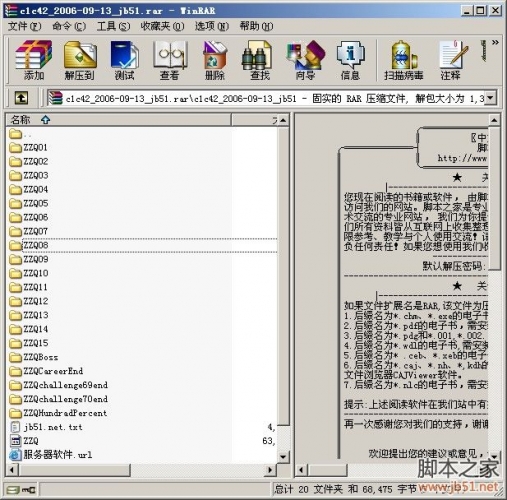Select folder ZZQ11
Screen dimensions: 507x500
29,287
